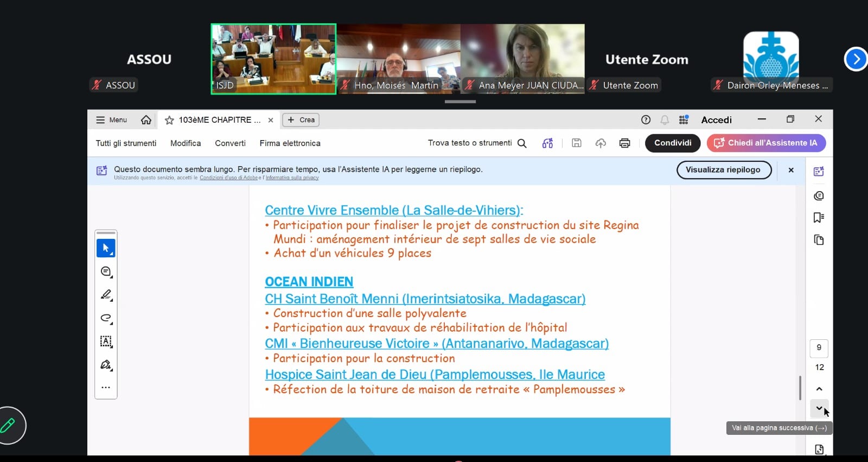
Task: Click the Condividi share button
Action: [673, 143]
